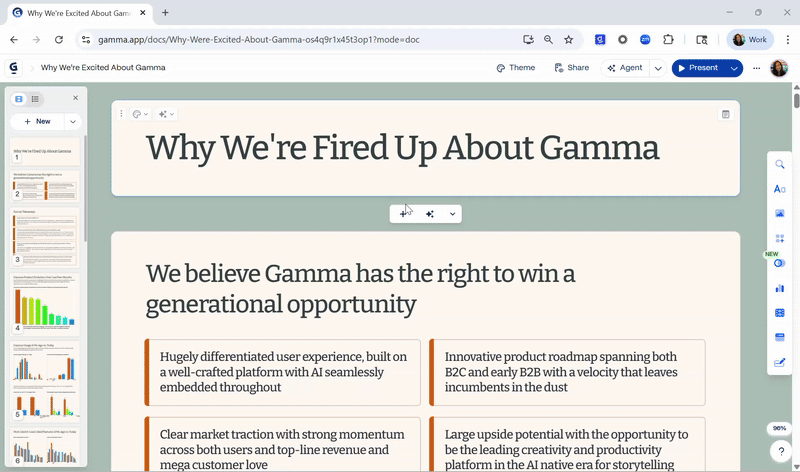Screen dimensions: 800x472
Task: Click the Share button
Action: pos(572,68)
